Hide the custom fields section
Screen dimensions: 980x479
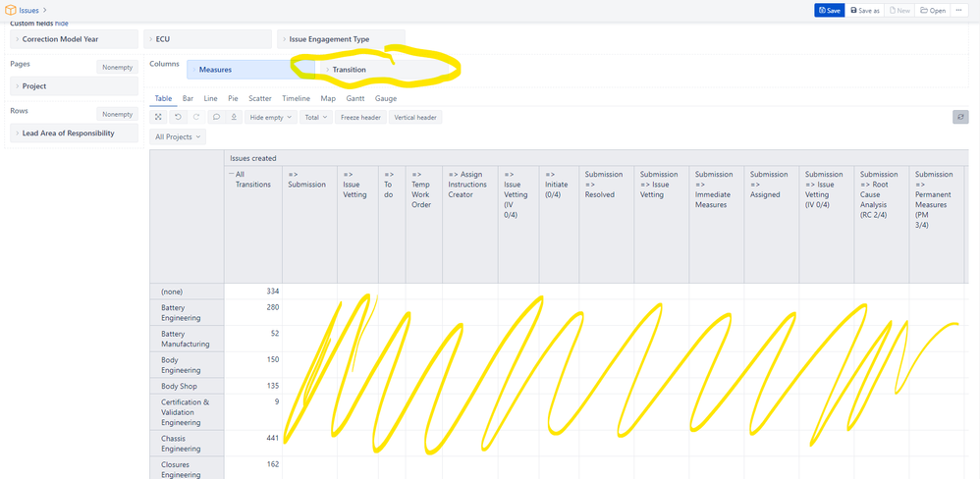tap(61, 24)
